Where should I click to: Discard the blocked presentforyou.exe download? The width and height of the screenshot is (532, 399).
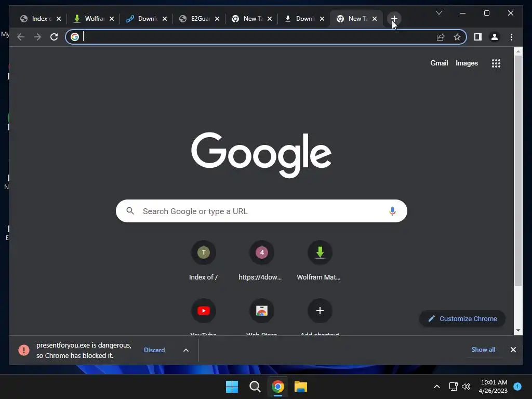tap(154, 350)
